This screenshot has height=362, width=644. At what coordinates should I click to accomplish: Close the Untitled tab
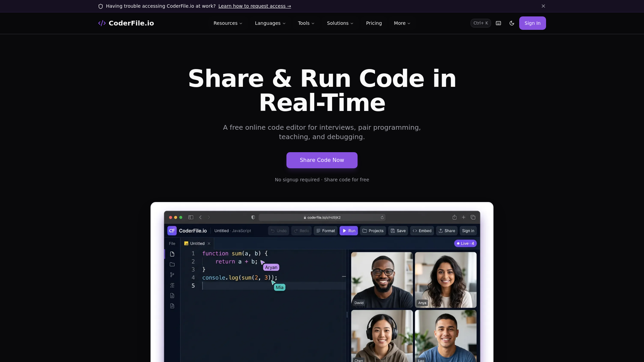(209, 243)
